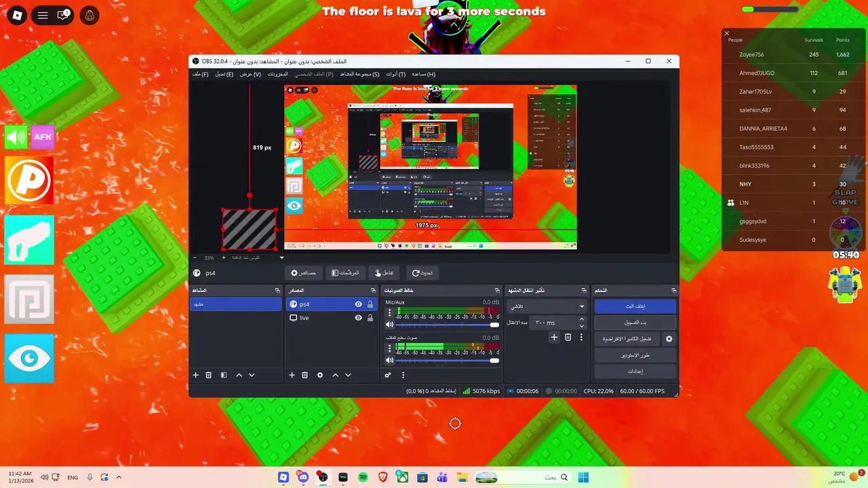Image resolution: width=868 pixels, height=488 pixels.
Task: Move scene up with the up chevron in the المشاهد panel
Action: click(239, 375)
